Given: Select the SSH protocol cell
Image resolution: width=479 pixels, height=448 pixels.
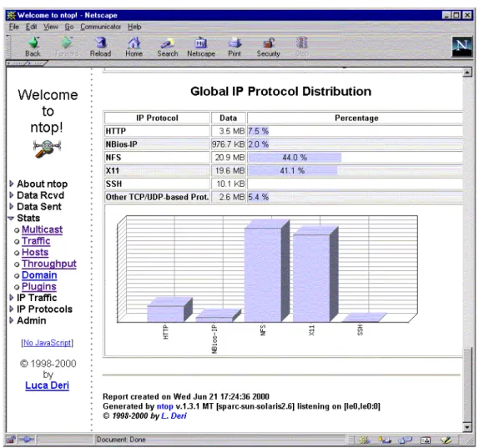Looking at the screenshot, I should click(157, 184).
